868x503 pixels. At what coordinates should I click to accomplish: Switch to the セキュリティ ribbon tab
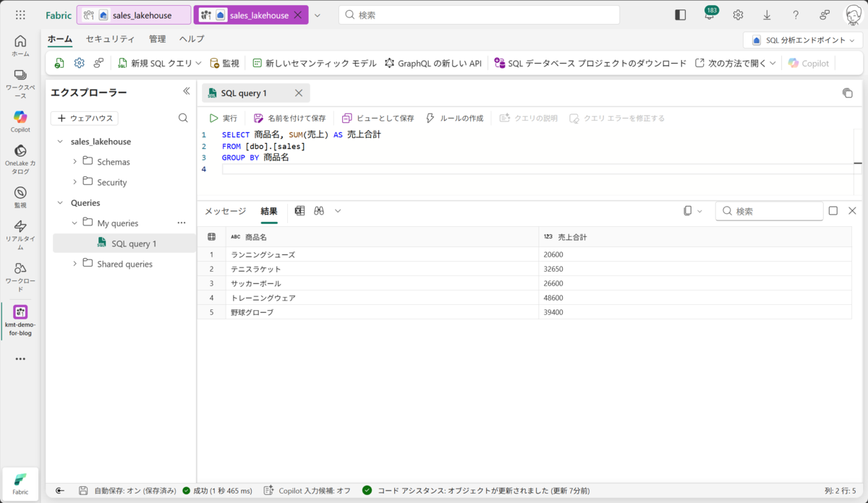point(110,39)
